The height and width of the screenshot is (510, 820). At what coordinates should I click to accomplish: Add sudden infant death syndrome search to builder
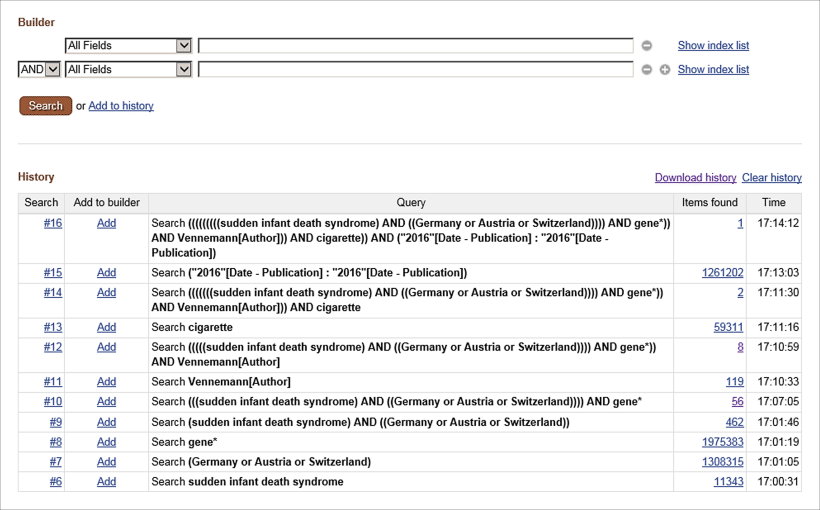click(107, 482)
